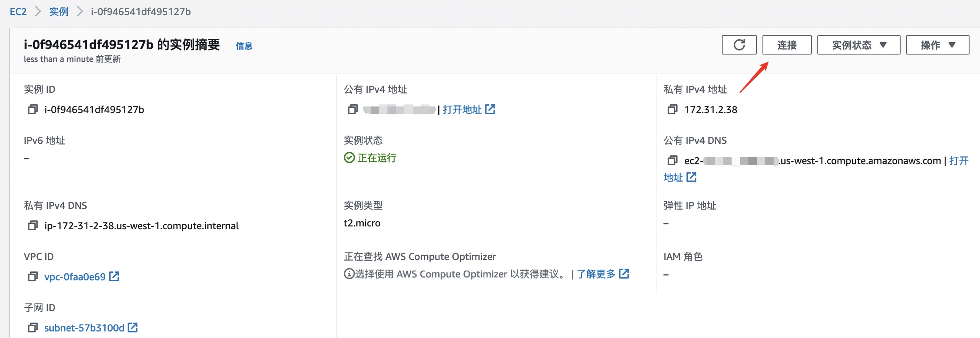Image resolution: width=980 pixels, height=338 pixels.
Task: Copy the private IPv4 DNS name
Action: tap(33, 226)
